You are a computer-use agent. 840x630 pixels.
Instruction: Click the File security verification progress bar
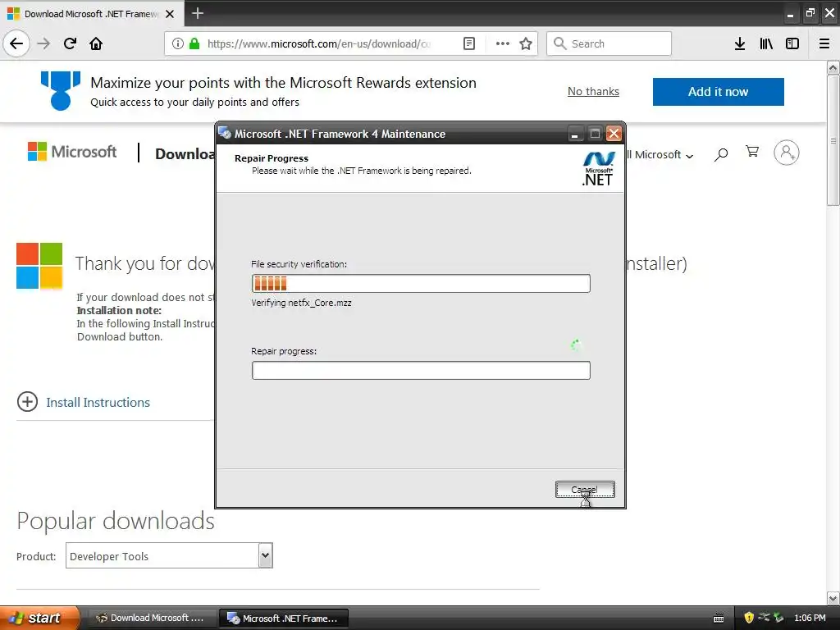click(421, 283)
